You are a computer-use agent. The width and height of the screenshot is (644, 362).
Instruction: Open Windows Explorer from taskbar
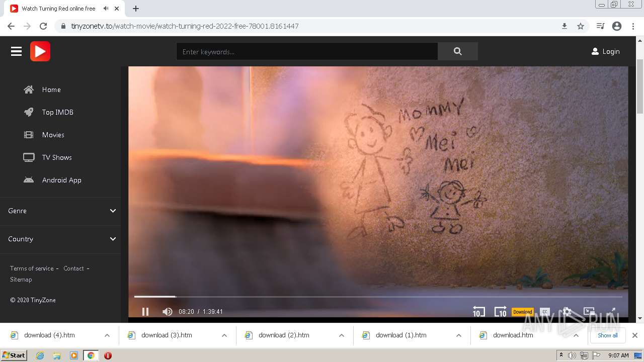point(57,355)
